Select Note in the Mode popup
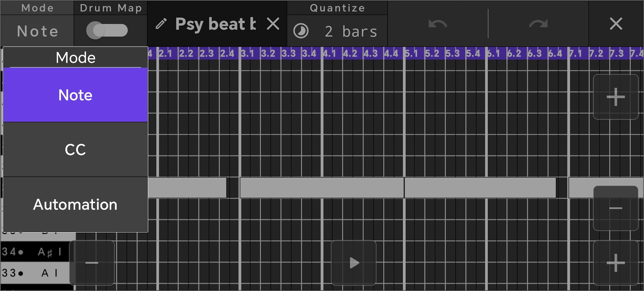Image resolution: width=644 pixels, height=291 pixels. (75, 95)
